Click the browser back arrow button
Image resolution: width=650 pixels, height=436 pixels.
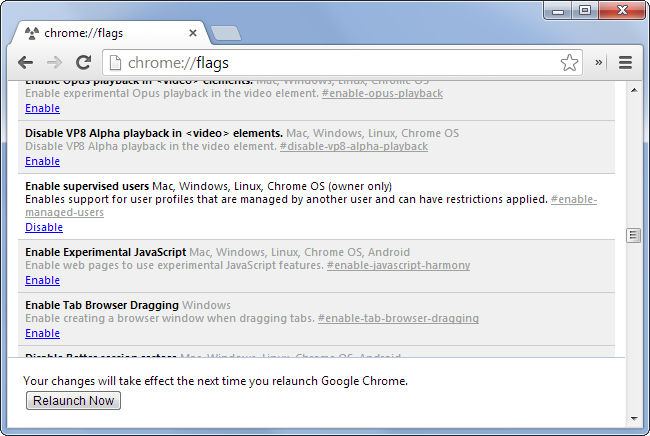[25, 62]
